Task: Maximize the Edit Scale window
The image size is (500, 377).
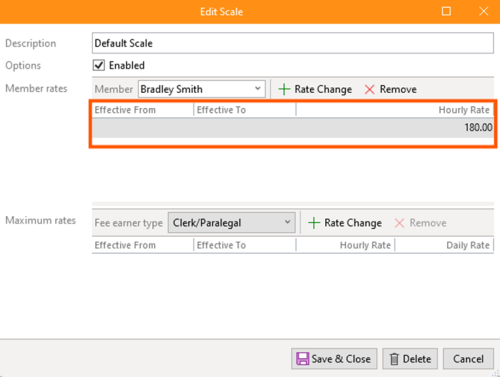Action: (446, 12)
